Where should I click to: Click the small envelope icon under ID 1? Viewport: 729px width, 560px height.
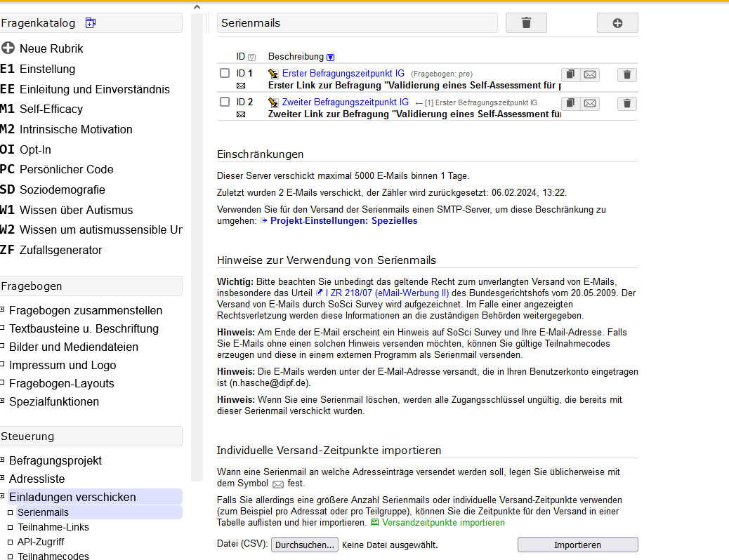pos(241,86)
